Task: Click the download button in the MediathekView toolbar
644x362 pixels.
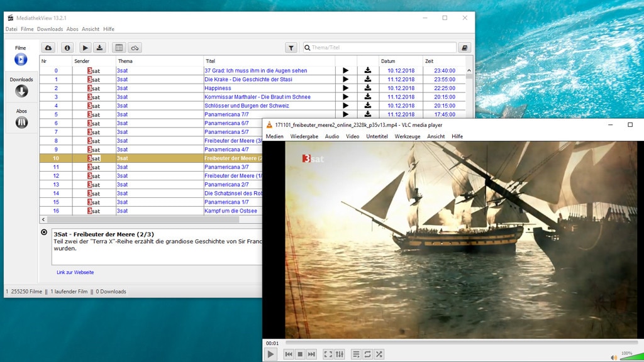Action: (x=100, y=48)
